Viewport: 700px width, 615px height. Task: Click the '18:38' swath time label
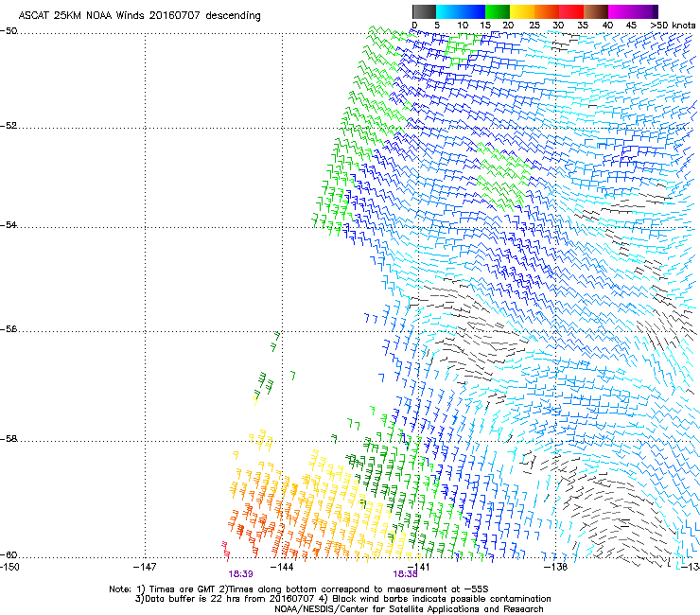(406, 574)
